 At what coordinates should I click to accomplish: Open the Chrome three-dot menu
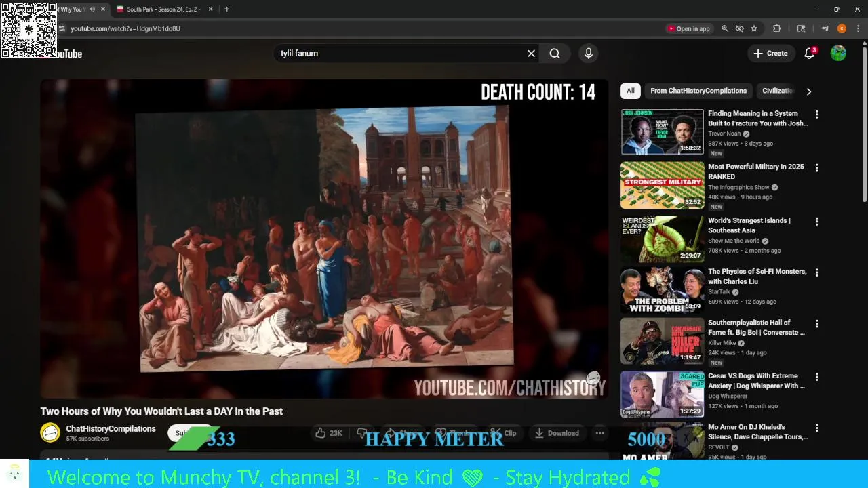click(858, 28)
